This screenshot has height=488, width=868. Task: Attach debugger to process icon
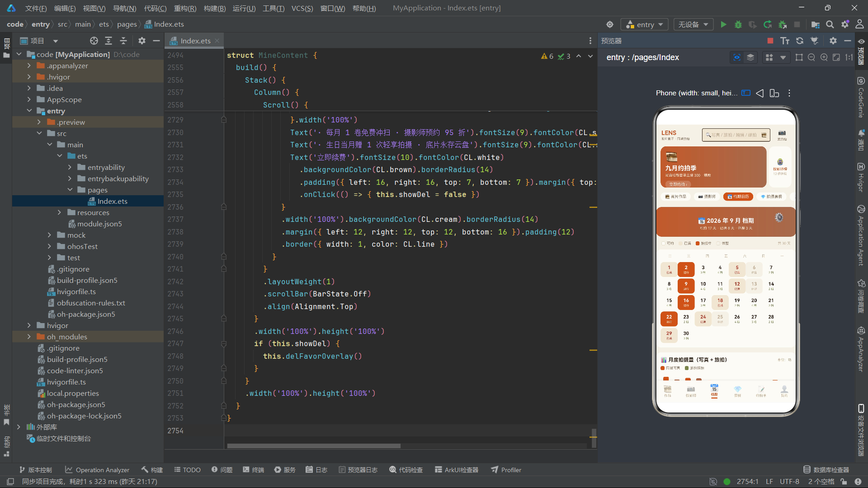coord(783,24)
